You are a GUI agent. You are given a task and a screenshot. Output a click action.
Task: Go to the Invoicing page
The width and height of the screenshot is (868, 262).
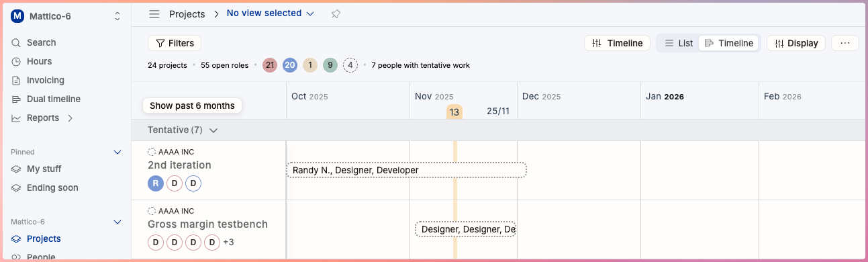point(44,80)
